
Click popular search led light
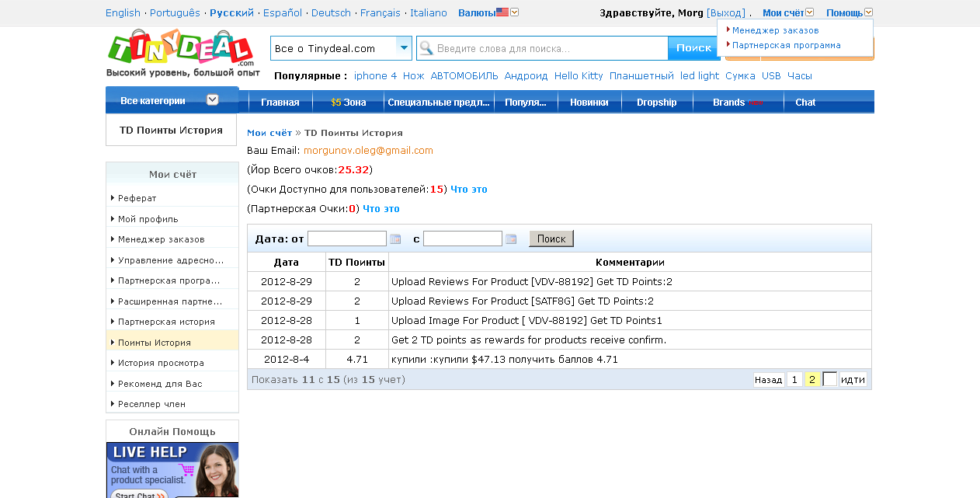[700, 75]
